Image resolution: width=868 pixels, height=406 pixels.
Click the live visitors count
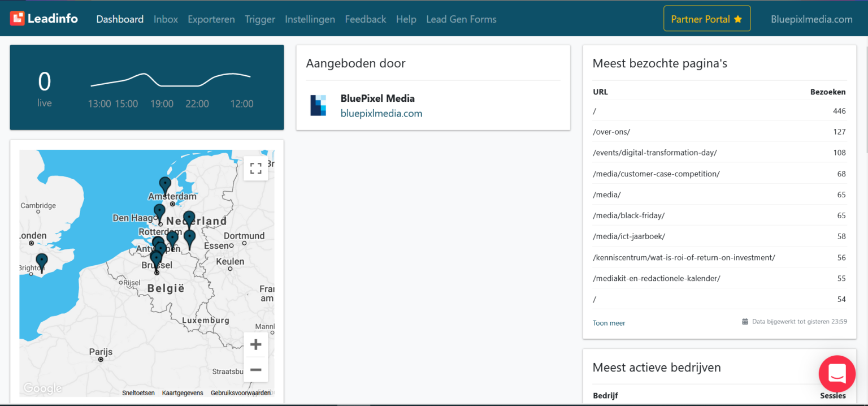coord(44,82)
